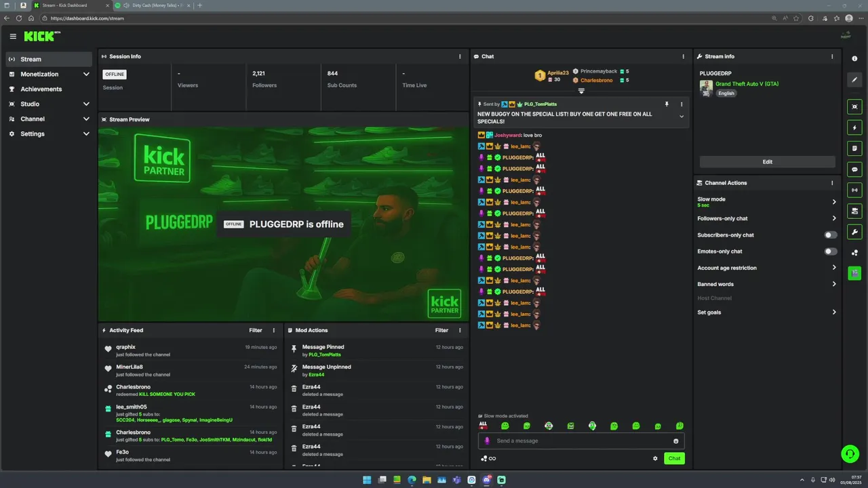Open the info icon in right rail
The height and width of the screenshot is (488, 868).
tap(854, 59)
